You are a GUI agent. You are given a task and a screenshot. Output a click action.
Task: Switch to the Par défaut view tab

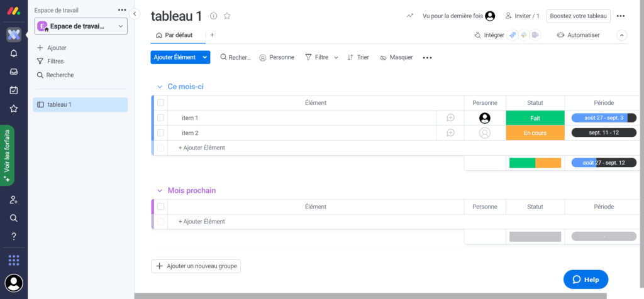coord(175,35)
